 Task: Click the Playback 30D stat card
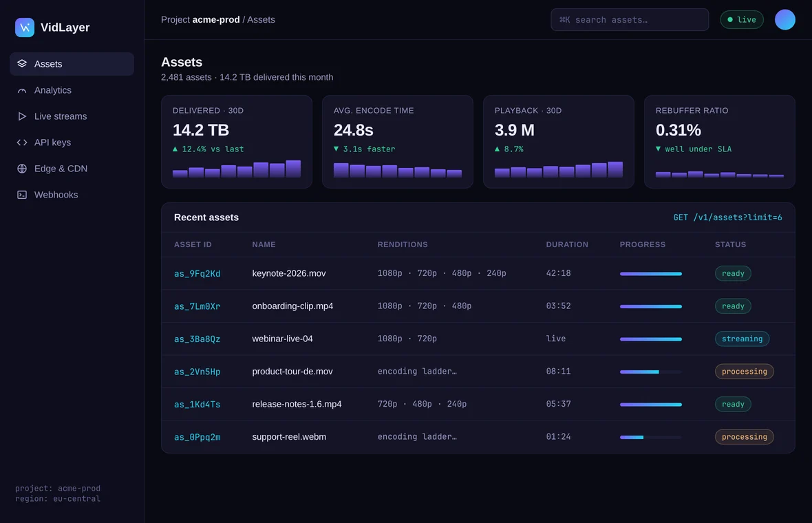coord(559,141)
